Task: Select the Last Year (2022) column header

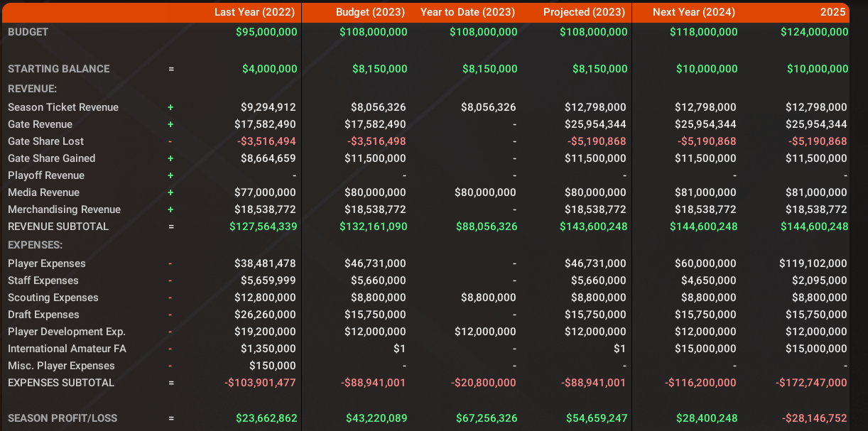Action: click(x=256, y=12)
